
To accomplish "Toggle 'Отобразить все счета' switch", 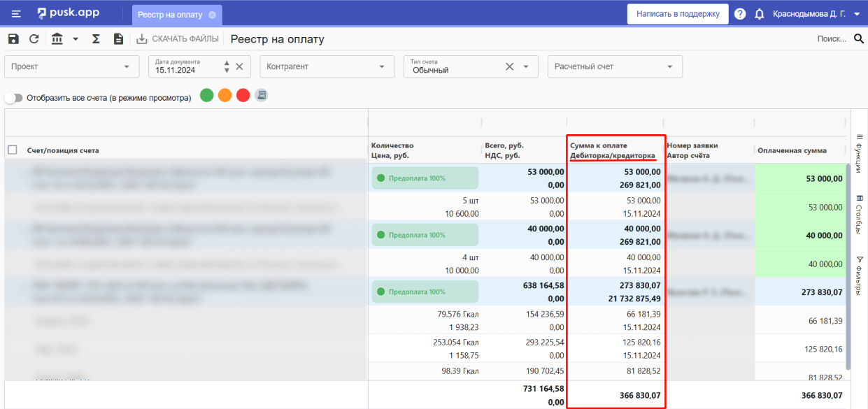I will (13, 98).
